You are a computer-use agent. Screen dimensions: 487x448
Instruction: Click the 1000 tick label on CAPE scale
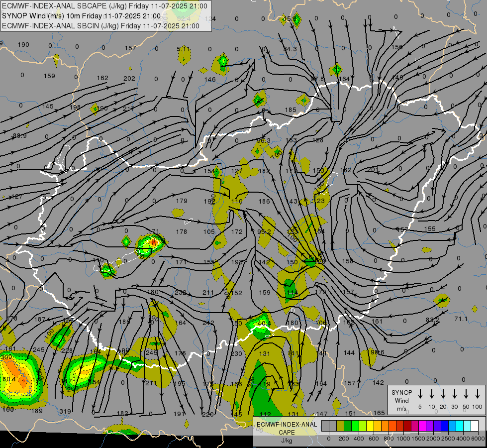tap(403, 439)
